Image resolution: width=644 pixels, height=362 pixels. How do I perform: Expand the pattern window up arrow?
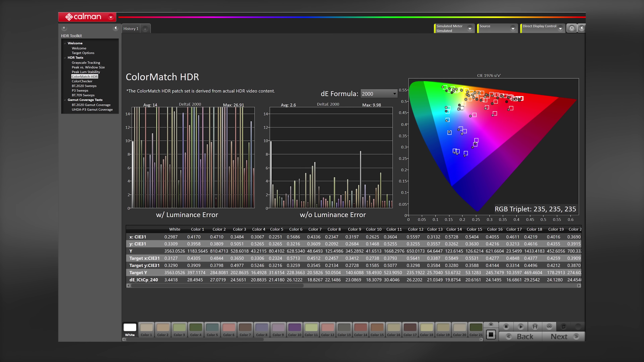(x=491, y=324)
